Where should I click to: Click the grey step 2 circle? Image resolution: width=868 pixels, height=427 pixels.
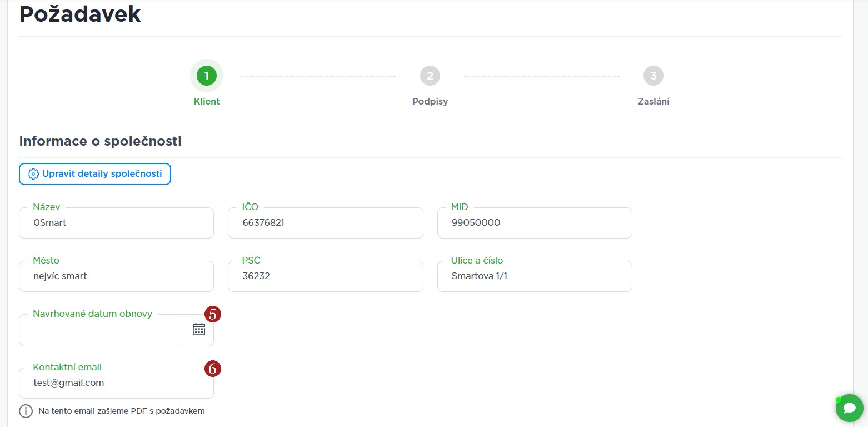point(430,76)
